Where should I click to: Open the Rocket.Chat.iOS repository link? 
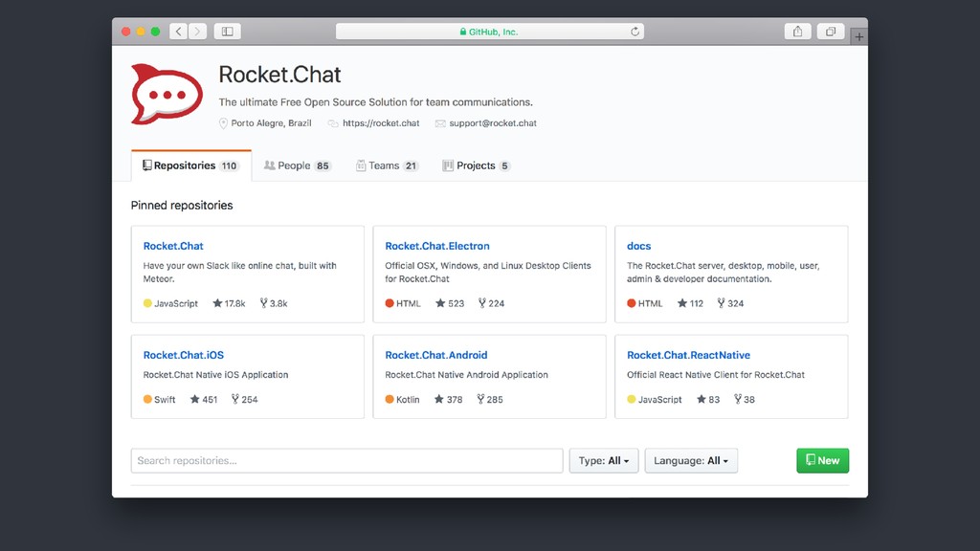[x=183, y=355]
